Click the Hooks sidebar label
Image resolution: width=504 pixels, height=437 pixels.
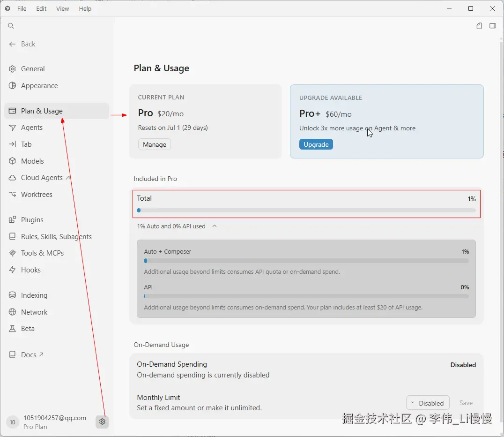point(31,270)
